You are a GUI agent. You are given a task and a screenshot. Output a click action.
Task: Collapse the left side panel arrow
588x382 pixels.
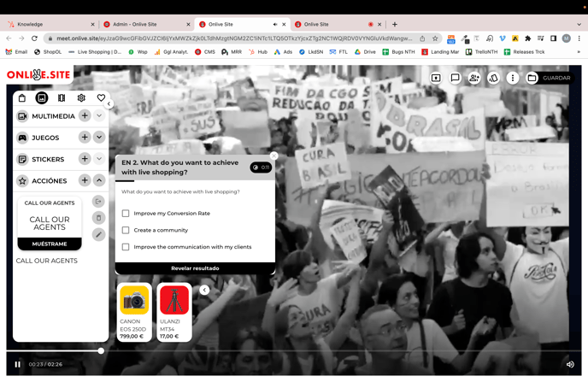109,104
